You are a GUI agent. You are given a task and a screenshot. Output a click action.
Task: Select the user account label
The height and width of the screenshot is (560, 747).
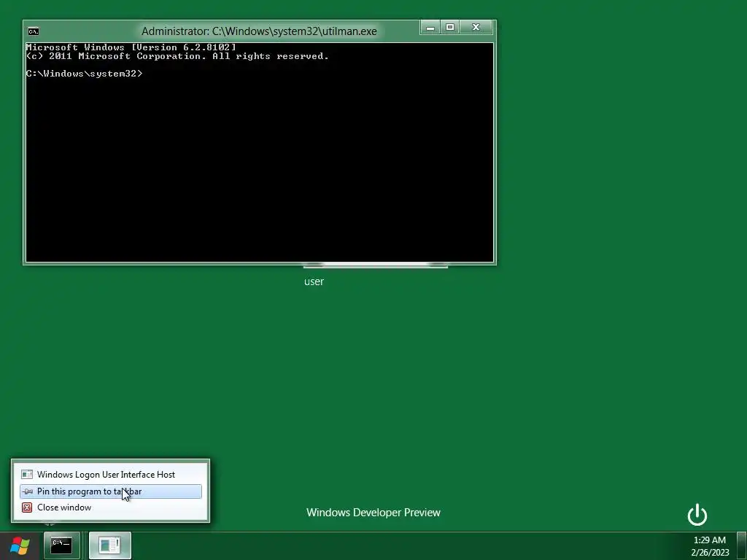click(x=314, y=282)
